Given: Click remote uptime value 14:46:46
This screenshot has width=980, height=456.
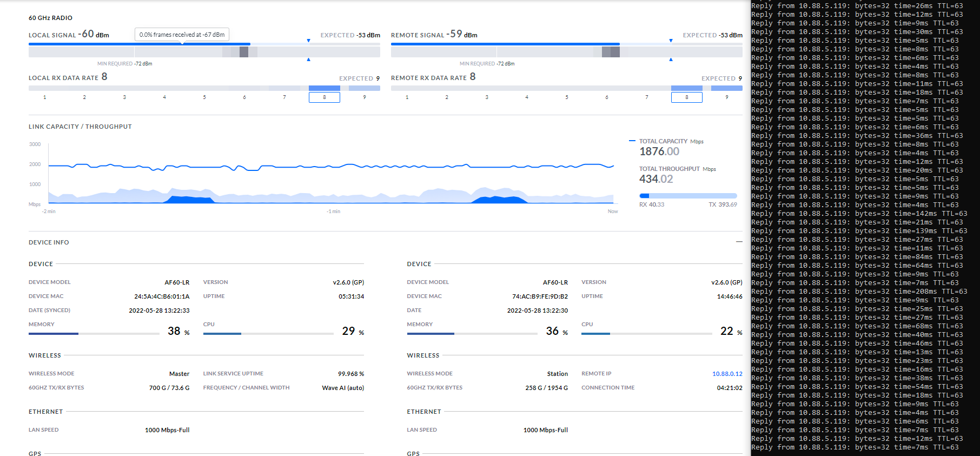Looking at the screenshot, I should tap(730, 296).
